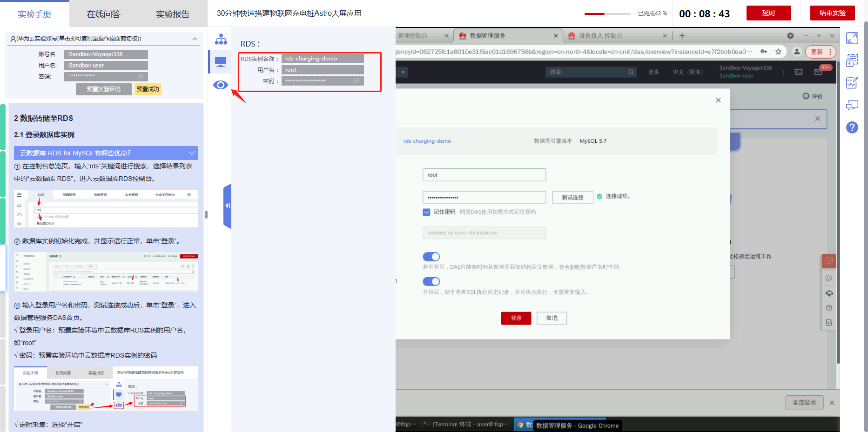Close the 设备接入-控制台 browser tab

pos(665,36)
